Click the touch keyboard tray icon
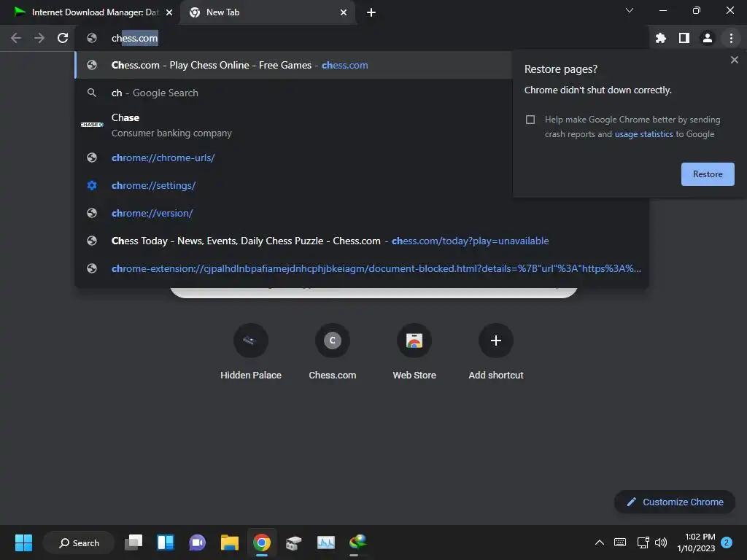747x560 pixels. pyautogui.click(x=620, y=542)
